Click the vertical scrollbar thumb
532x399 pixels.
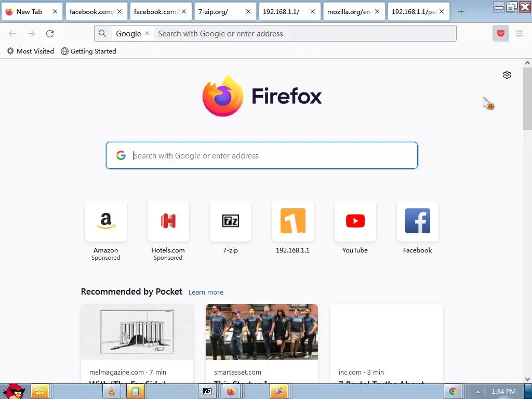527,98
